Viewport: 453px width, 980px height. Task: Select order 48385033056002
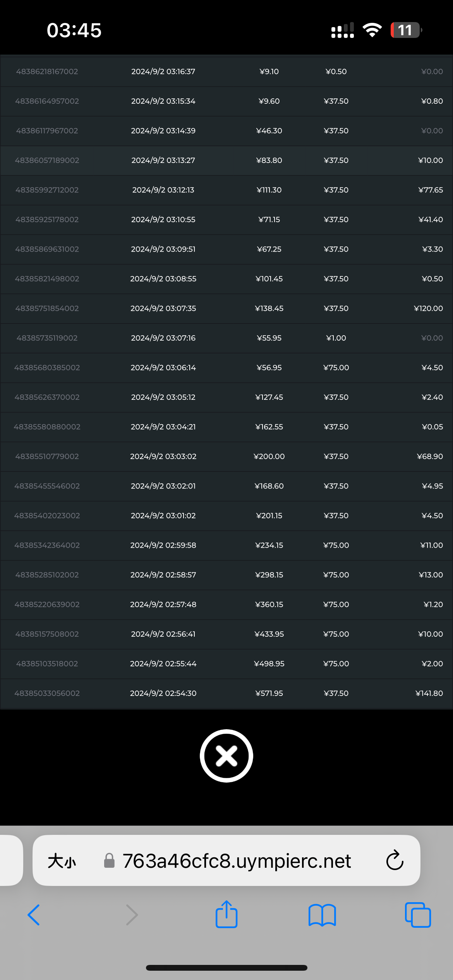47,694
